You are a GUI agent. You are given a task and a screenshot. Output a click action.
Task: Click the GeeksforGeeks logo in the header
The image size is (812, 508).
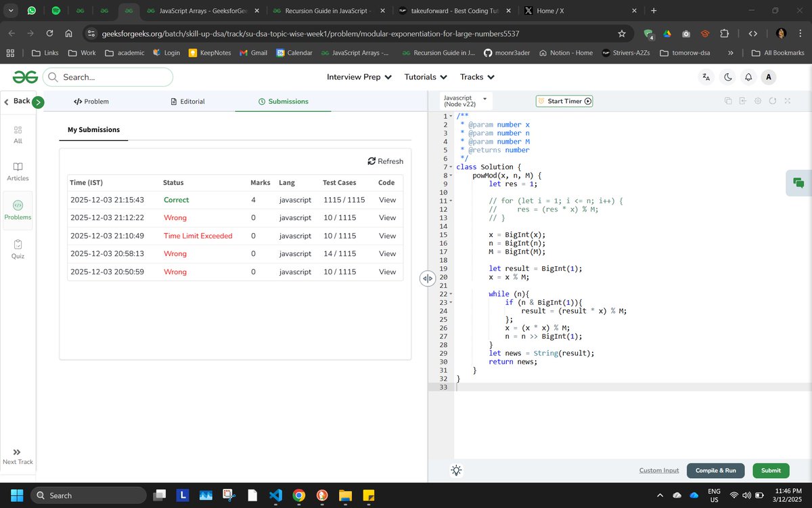[25, 77]
